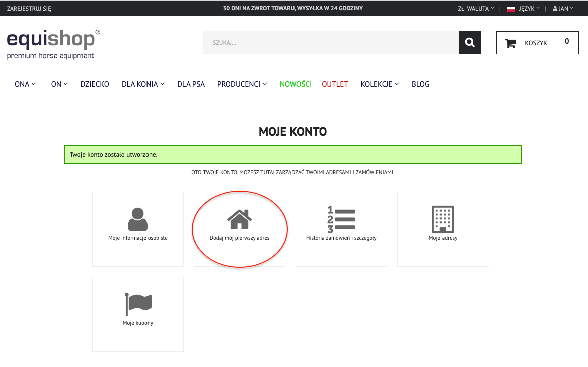The height and width of the screenshot is (367, 588).
Task: Expand the ONA category menu
Action: 25,84
